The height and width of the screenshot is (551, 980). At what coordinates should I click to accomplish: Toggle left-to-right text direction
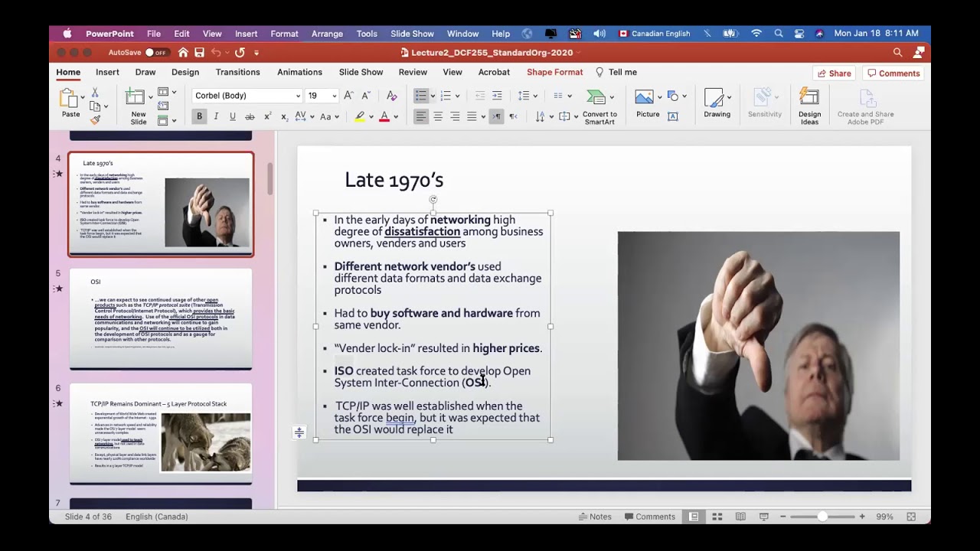point(497,116)
